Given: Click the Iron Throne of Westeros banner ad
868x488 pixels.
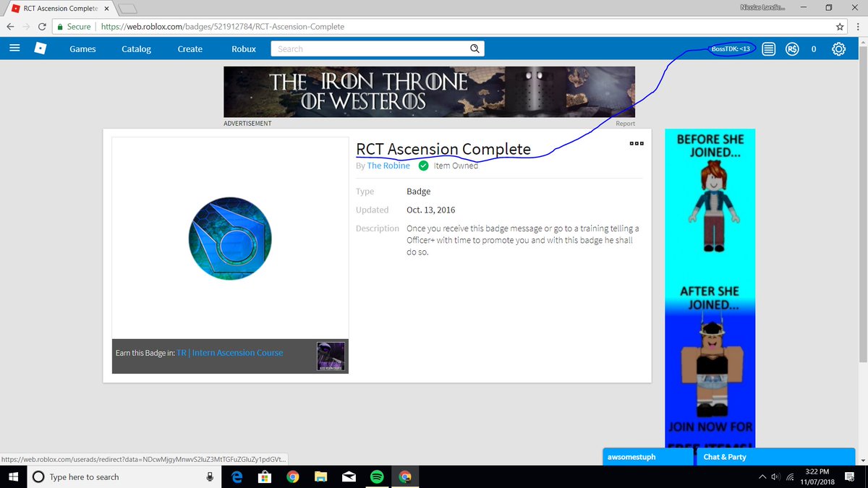Looking at the screenshot, I should pyautogui.click(x=429, y=92).
